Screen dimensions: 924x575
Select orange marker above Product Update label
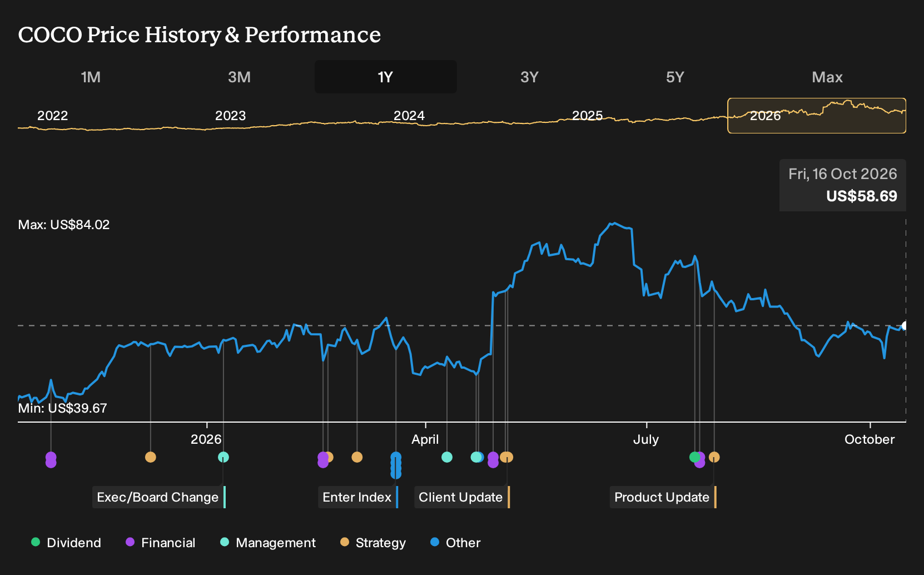[x=714, y=457]
